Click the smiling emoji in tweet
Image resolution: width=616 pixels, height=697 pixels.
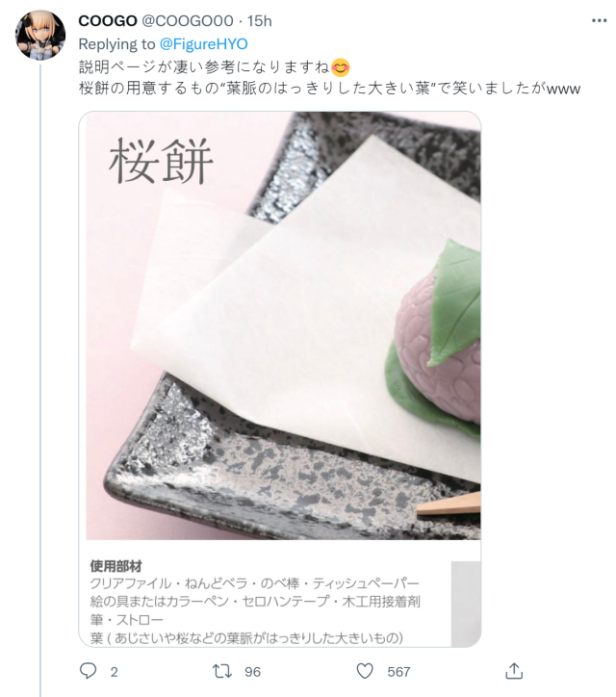341,67
